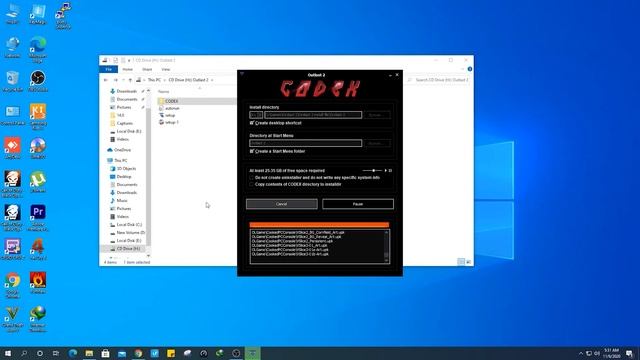The height and width of the screenshot is (360, 640).
Task: Select the CODEX folder in file list
Action: point(171,101)
